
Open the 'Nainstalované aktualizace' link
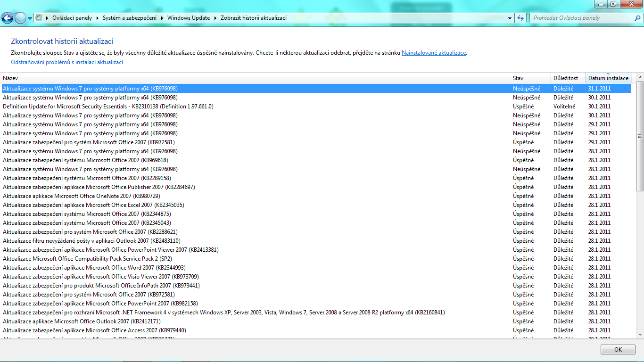tap(434, 53)
